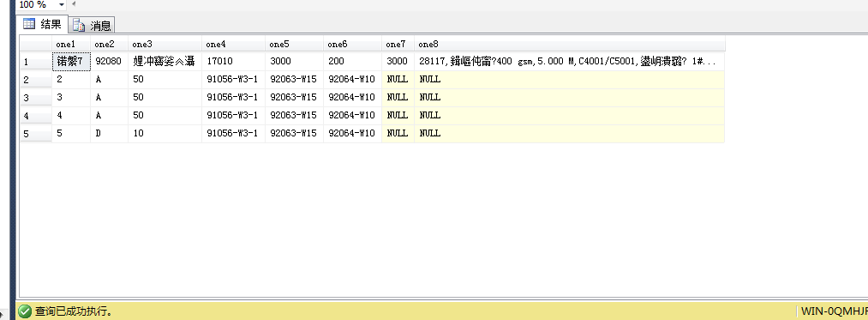Click the A cell in row 2
This screenshot has width=868, height=320.
point(109,80)
